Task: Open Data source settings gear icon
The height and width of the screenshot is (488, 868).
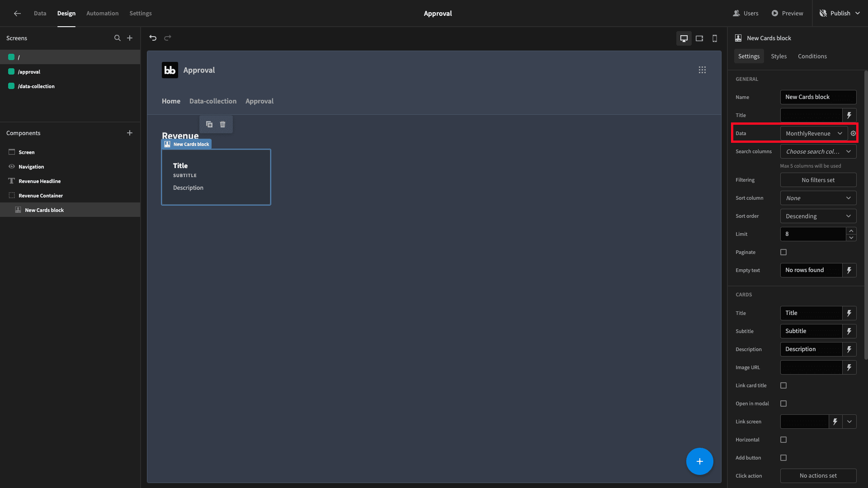Action: (854, 133)
